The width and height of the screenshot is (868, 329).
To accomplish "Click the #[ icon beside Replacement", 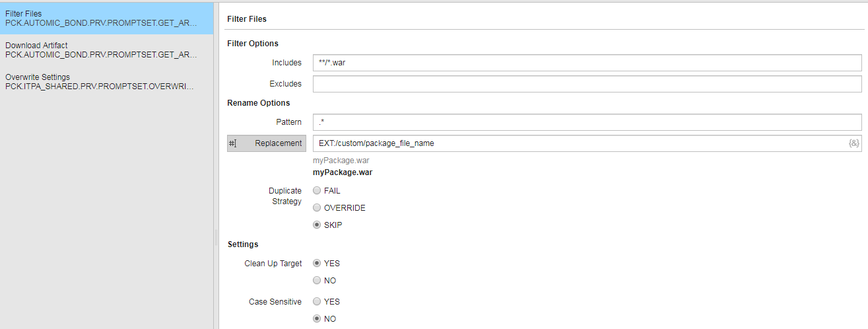I will [232, 143].
